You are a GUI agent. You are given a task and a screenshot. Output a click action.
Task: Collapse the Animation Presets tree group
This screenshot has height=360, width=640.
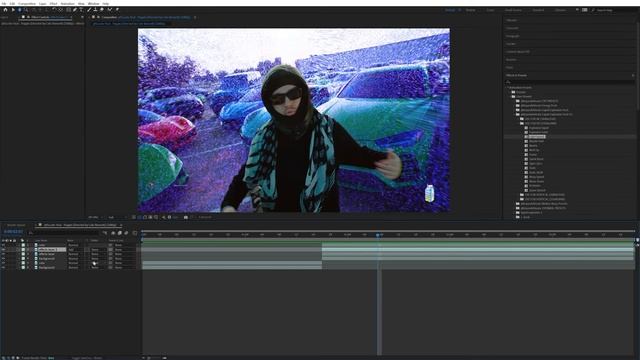[x=507, y=87]
